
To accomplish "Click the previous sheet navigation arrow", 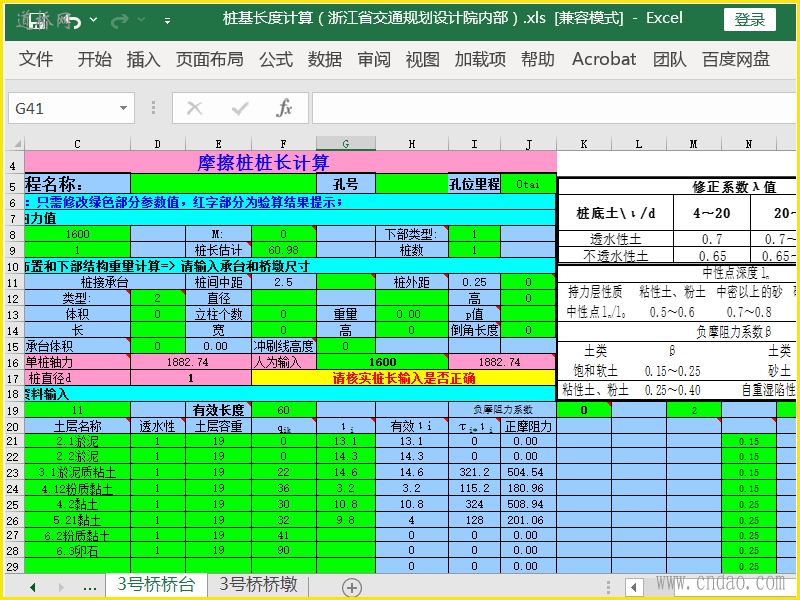I will (x=33, y=587).
